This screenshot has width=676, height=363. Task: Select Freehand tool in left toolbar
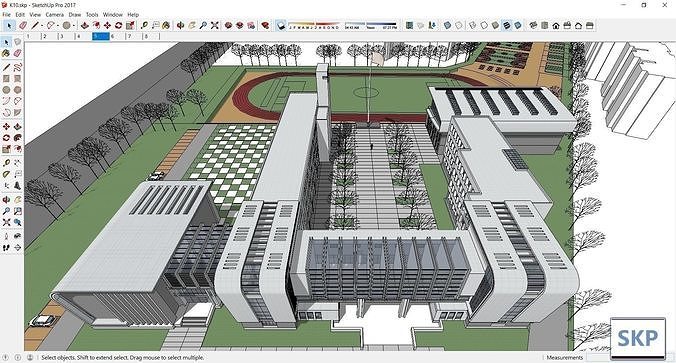coord(17,68)
